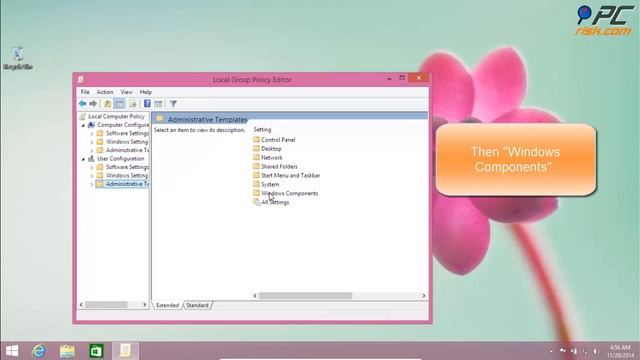Switch to the Standard tab
640x360 pixels.
pyautogui.click(x=198, y=305)
